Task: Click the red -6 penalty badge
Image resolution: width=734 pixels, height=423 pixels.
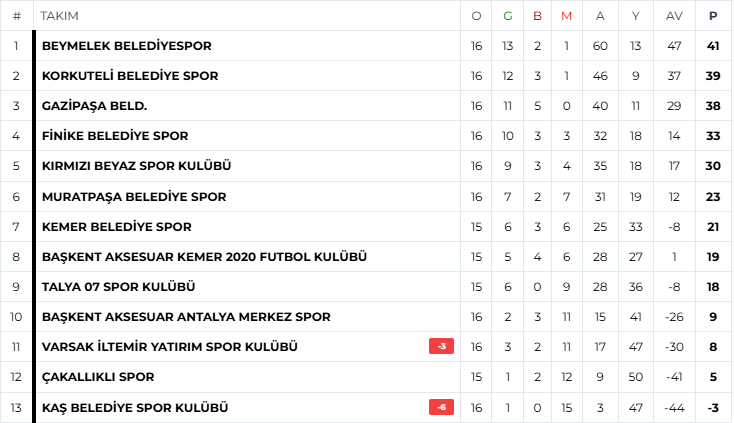Action: pos(441,408)
